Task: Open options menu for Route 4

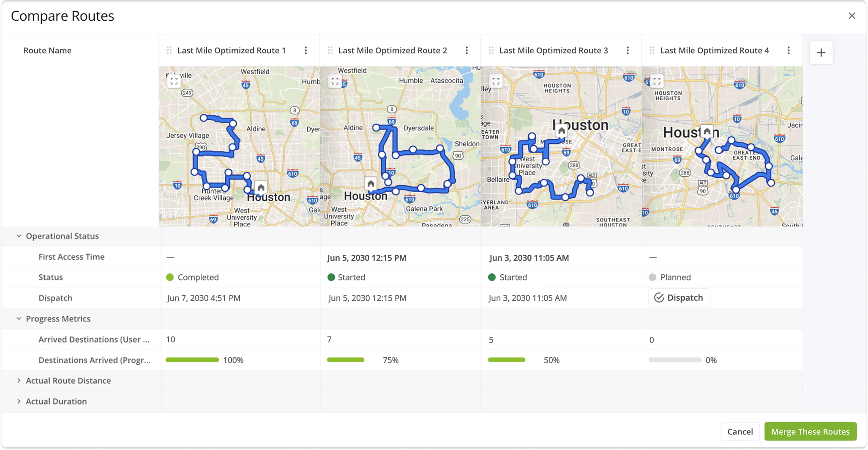Action: (x=789, y=51)
